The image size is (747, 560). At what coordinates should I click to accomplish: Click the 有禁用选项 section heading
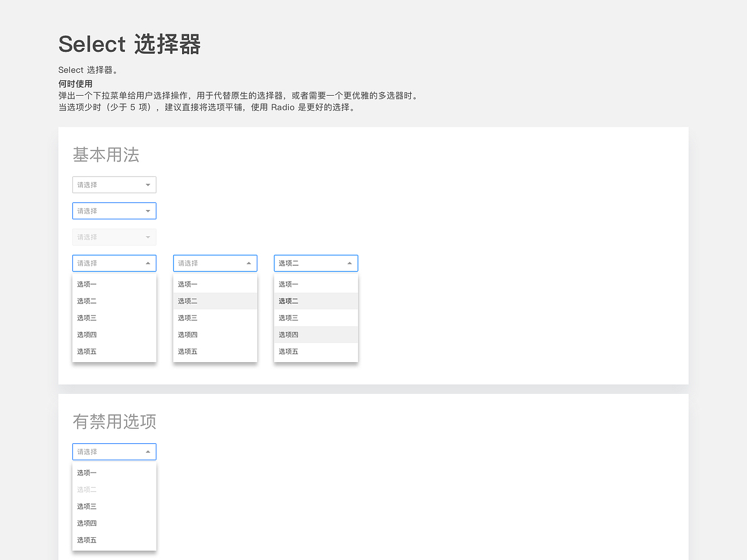114,422
